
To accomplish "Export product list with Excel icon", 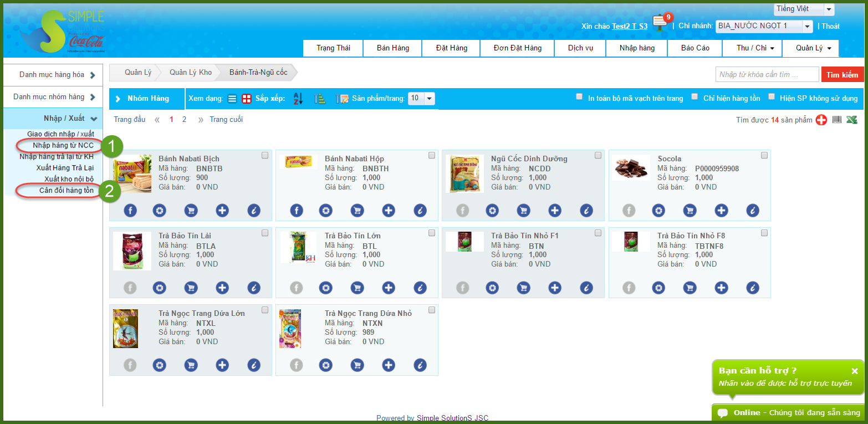I will point(852,120).
